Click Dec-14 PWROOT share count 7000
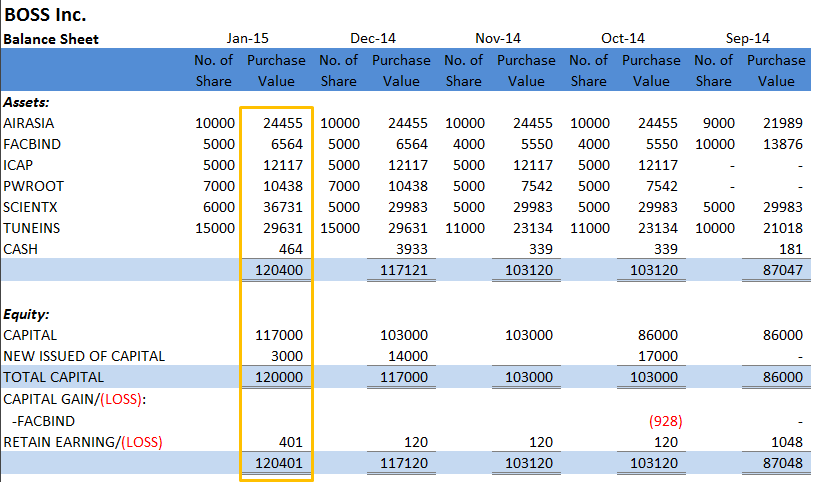Image resolution: width=816 pixels, height=482 pixels. 343,186
